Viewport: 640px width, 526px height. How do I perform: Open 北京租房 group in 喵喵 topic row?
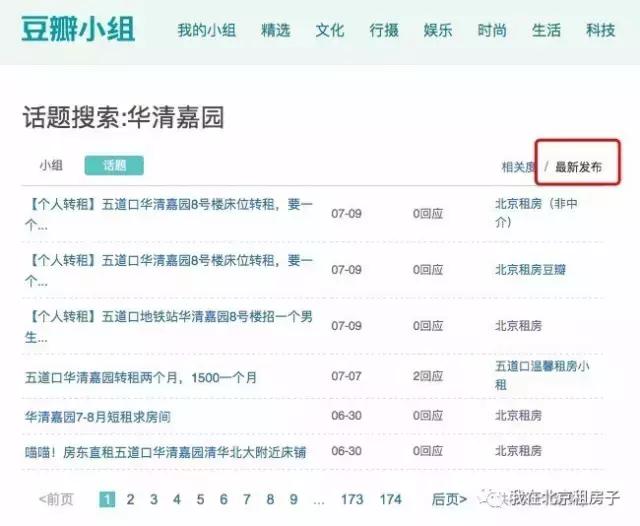pyautogui.click(x=518, y=451)
